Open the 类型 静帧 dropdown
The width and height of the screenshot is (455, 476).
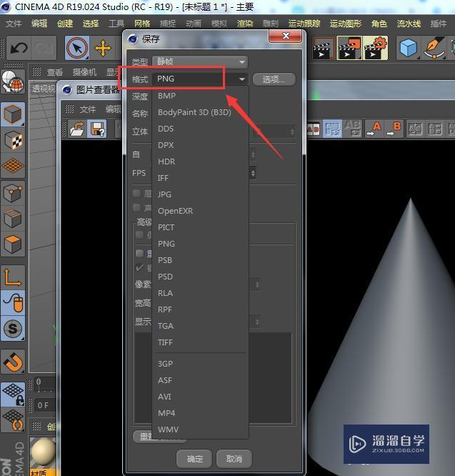pyautogui.click(x=200, y=62)
